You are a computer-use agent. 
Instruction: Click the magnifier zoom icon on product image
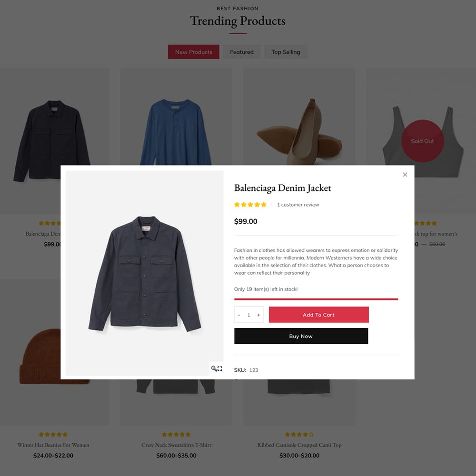tap(214, 368)
